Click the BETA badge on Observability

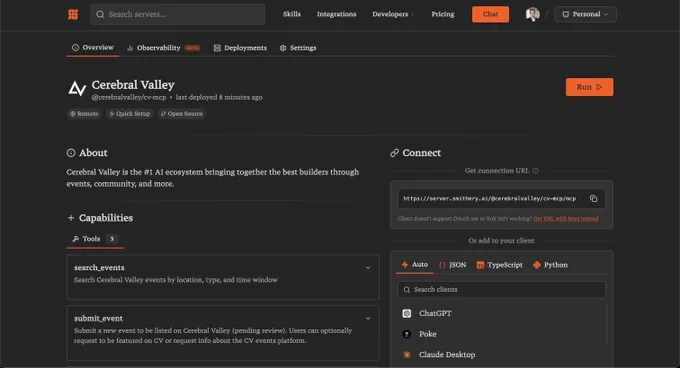coord(193,48)
